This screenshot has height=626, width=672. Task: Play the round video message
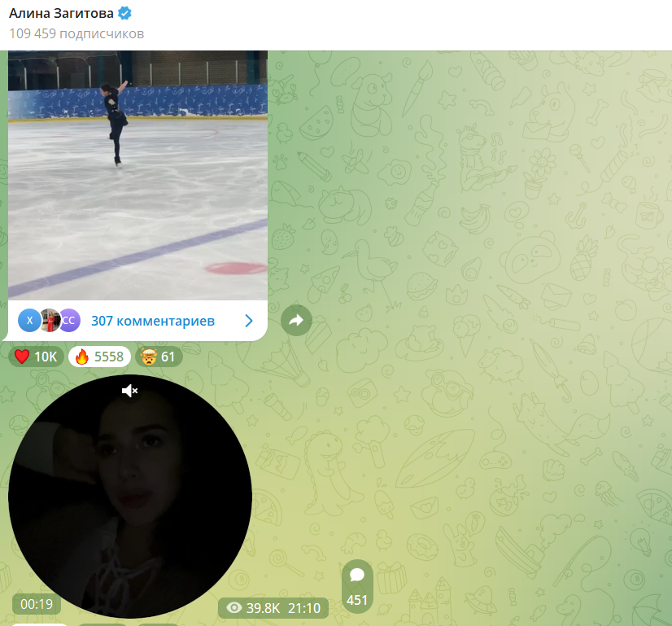[x=130, y=497]
